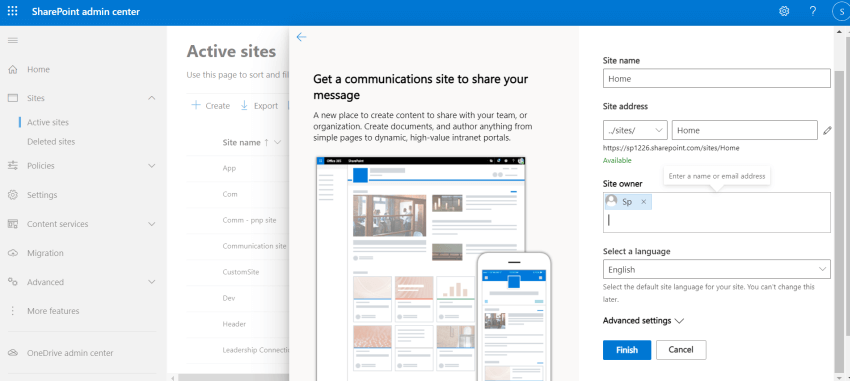Remove Sp from site owner
850x381 pixels.
(643, 202)
